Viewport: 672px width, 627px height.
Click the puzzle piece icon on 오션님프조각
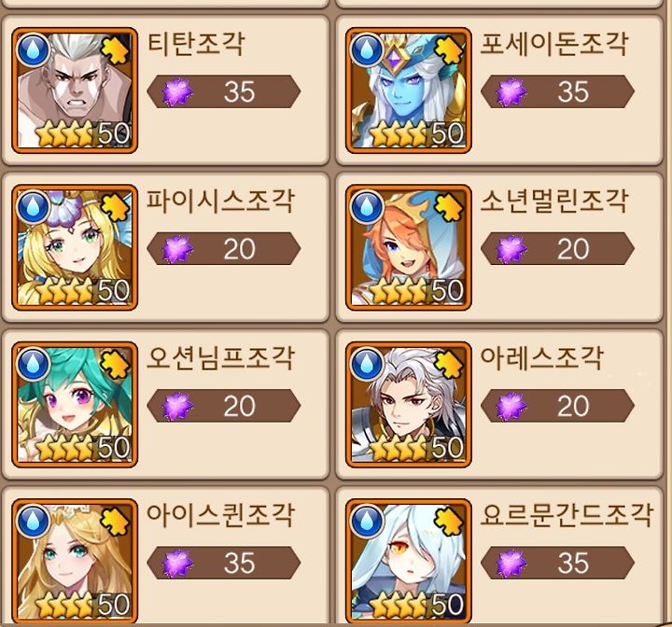pos(116,365)
